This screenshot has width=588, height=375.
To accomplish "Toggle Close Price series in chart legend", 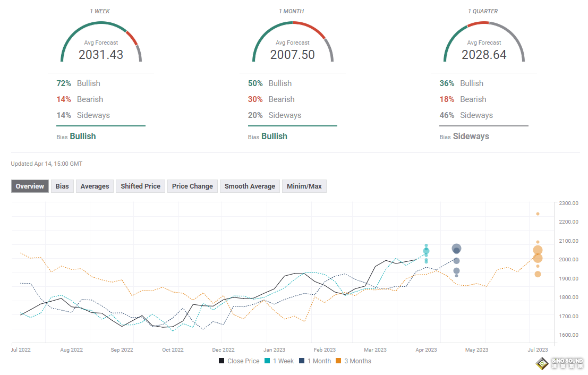I will click(x=238, y=361).
